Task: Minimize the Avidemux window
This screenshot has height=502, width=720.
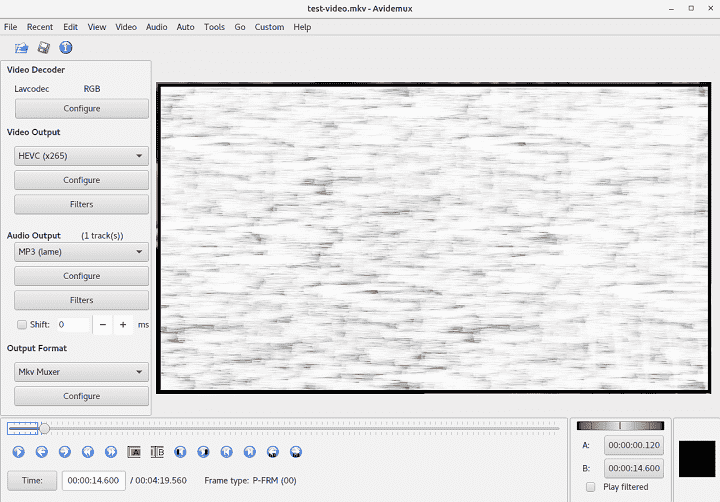Action: (671, 9)
